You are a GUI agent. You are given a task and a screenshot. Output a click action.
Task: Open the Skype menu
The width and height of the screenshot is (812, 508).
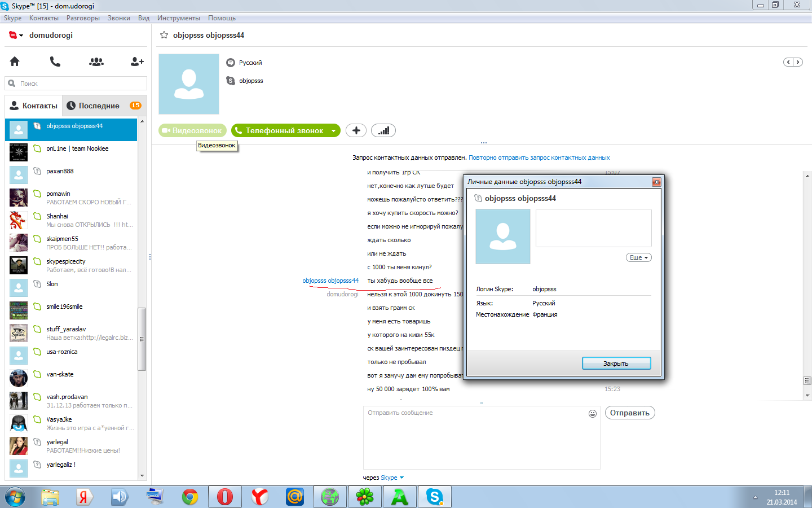click(x=12, y=18)
